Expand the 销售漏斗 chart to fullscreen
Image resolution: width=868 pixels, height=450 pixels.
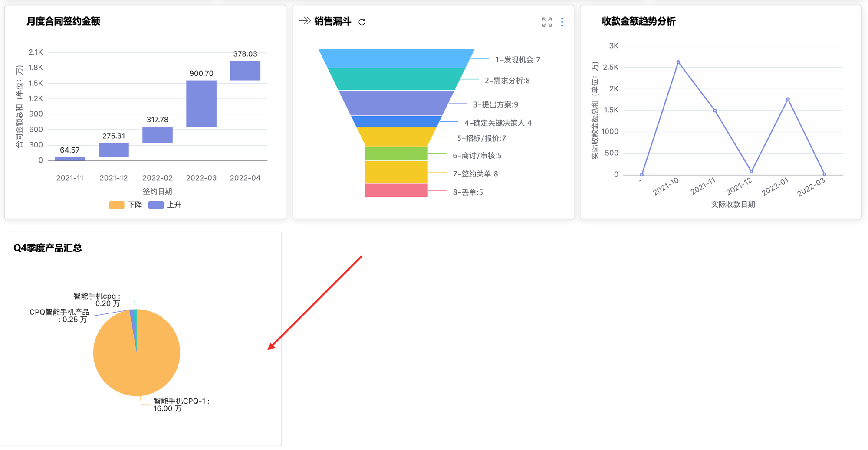547,22
